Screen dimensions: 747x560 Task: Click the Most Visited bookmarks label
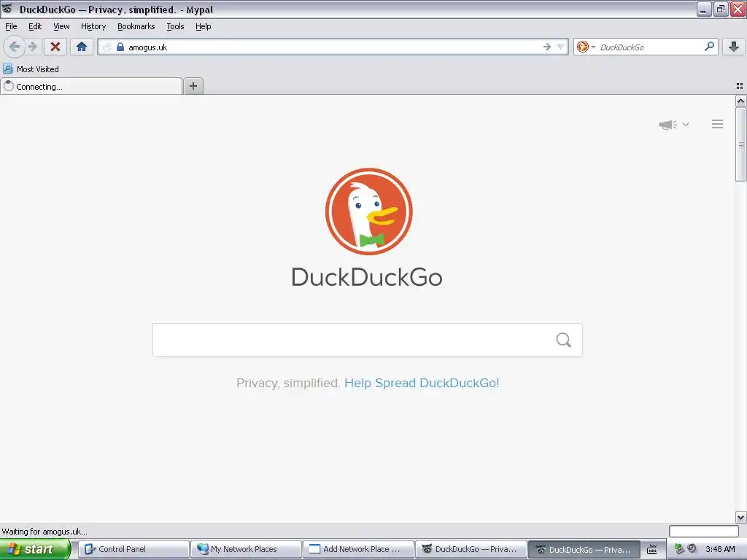(x=38, y=69)
